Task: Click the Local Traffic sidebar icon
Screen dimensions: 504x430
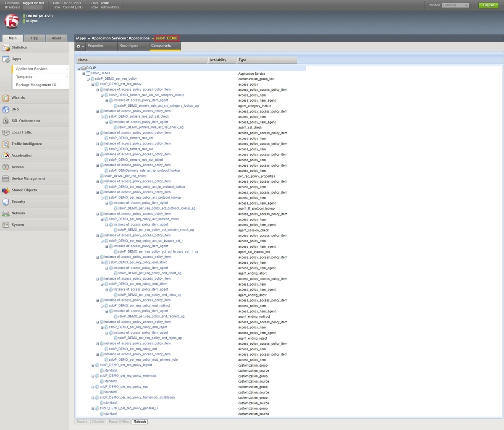Action: [x=6, y=132]
